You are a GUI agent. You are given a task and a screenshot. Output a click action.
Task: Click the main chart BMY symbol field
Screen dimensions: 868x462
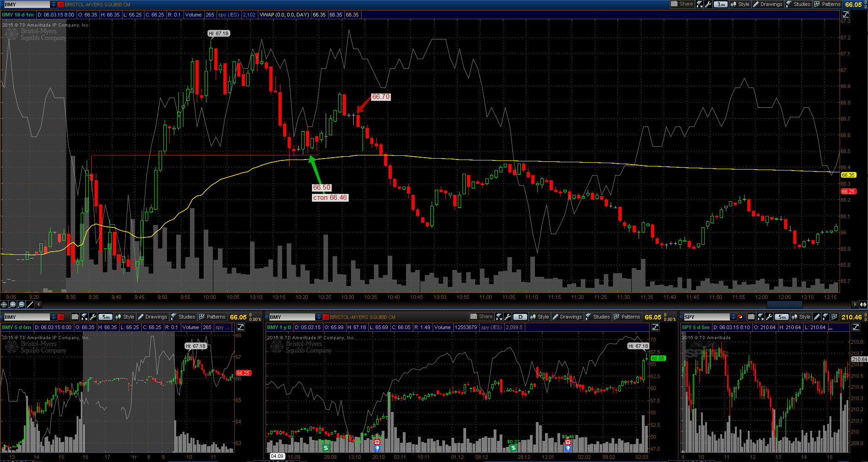click(27, 4)
